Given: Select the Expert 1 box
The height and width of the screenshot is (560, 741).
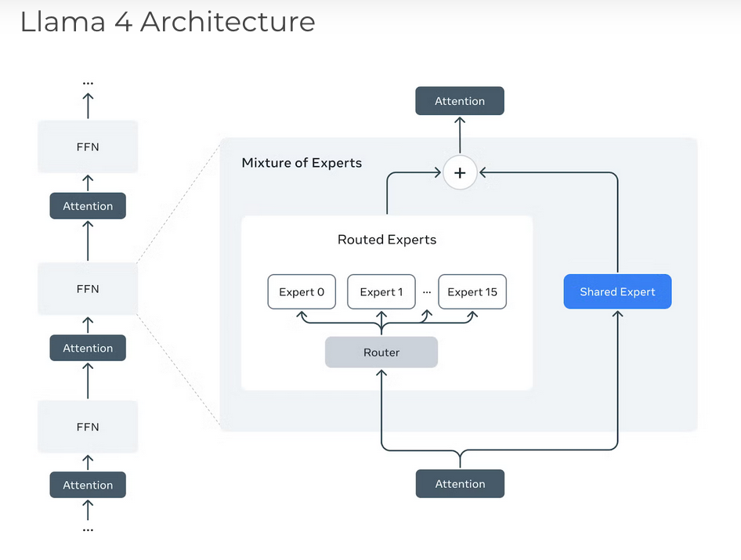Looking at the screenshot, I should tap(381, 292).
